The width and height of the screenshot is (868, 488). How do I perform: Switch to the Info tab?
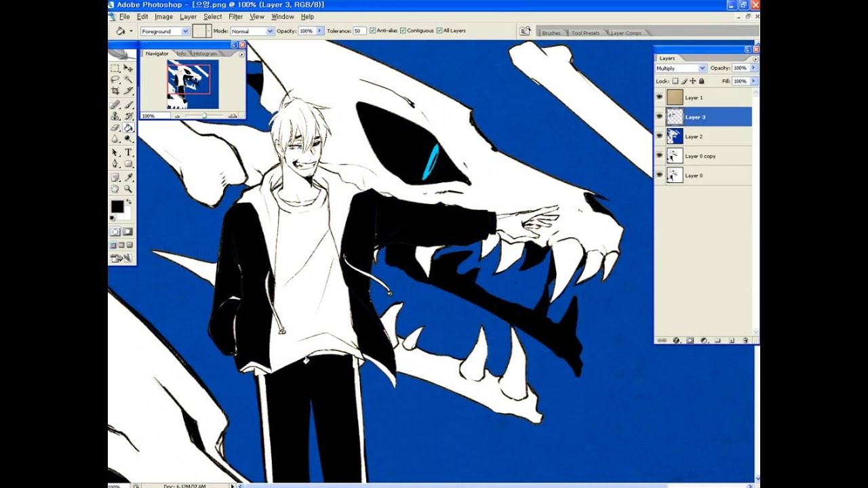coord(181,54)
